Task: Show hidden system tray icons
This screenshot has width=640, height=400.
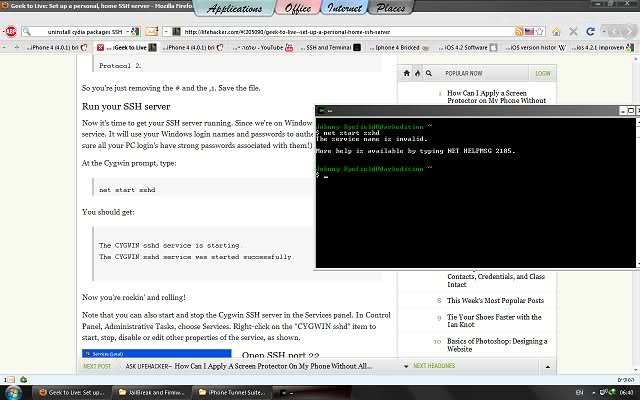Action: click(x=593, y=393)
